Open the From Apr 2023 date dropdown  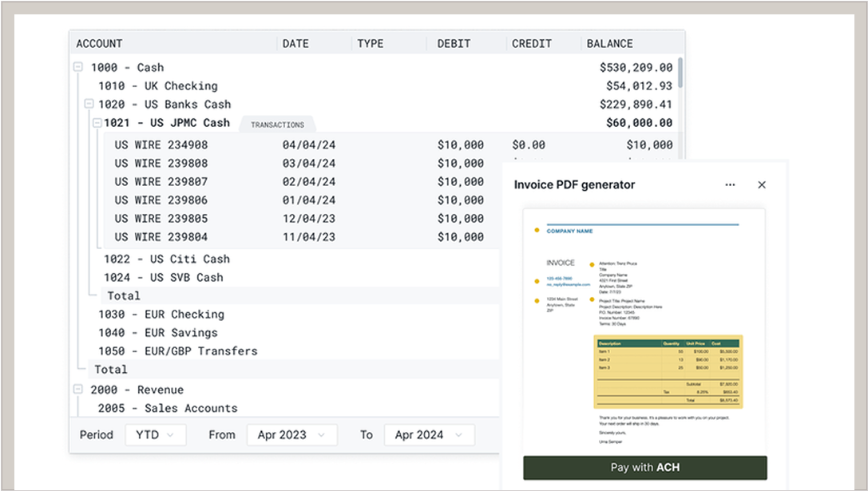291,435
